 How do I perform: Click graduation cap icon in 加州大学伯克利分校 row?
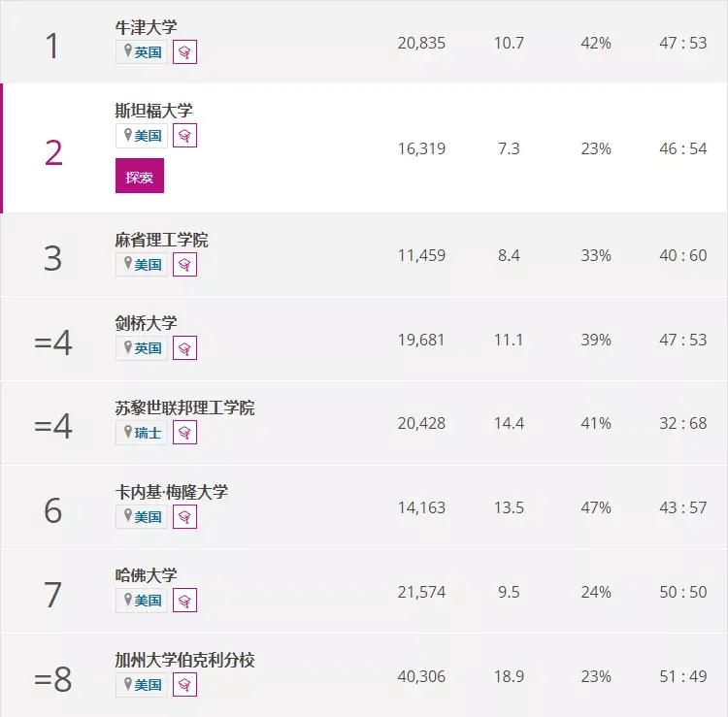click(184, 685)
